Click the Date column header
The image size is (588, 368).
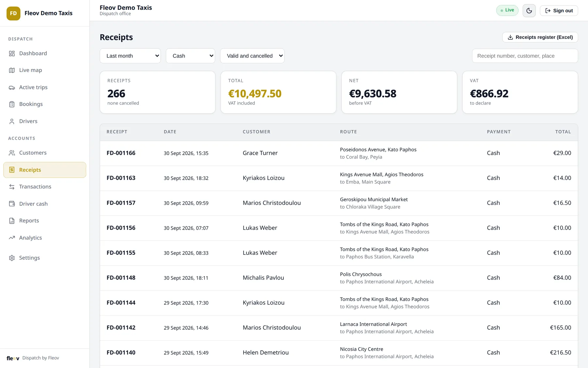pyautogui.click(x=170, y=132)
